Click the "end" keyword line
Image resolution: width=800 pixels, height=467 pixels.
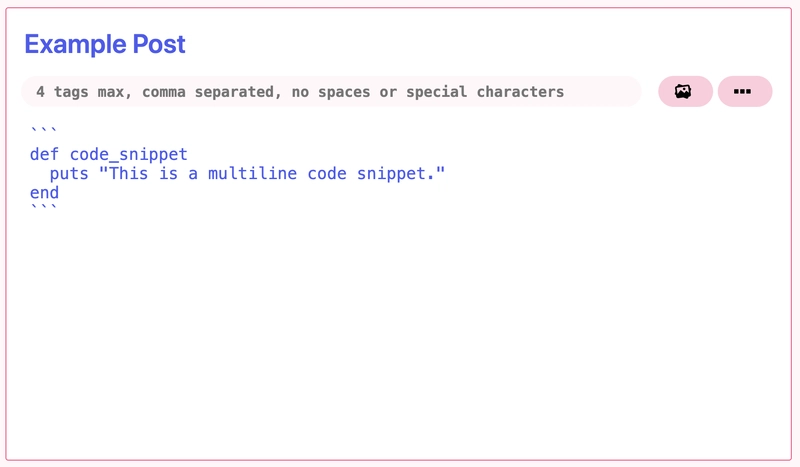pyautogui.click(x=44, y=193)
